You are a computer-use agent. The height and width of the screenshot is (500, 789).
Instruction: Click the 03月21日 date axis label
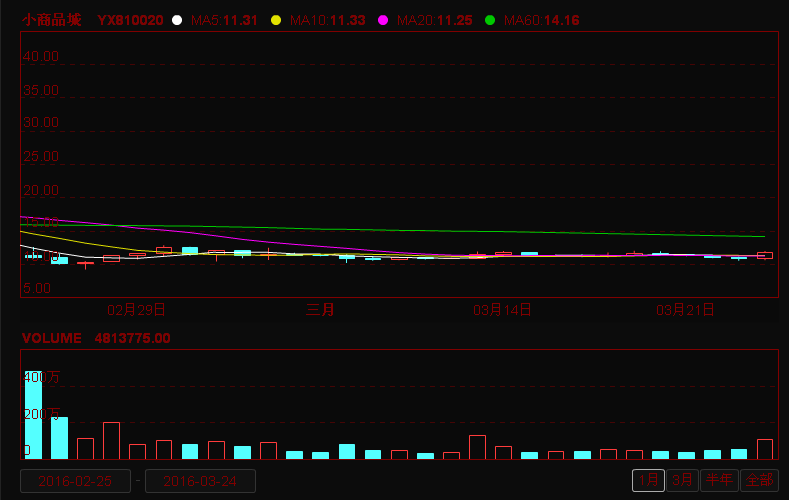click(685, 310)
